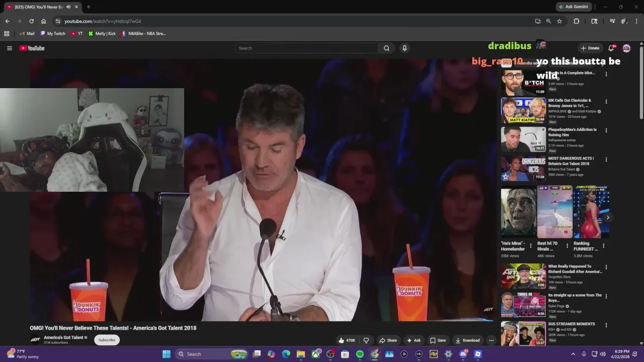Screen dimensions: 644x362
Task: Open more actions ellipsis under the video
Action: (x=491, y=340)
